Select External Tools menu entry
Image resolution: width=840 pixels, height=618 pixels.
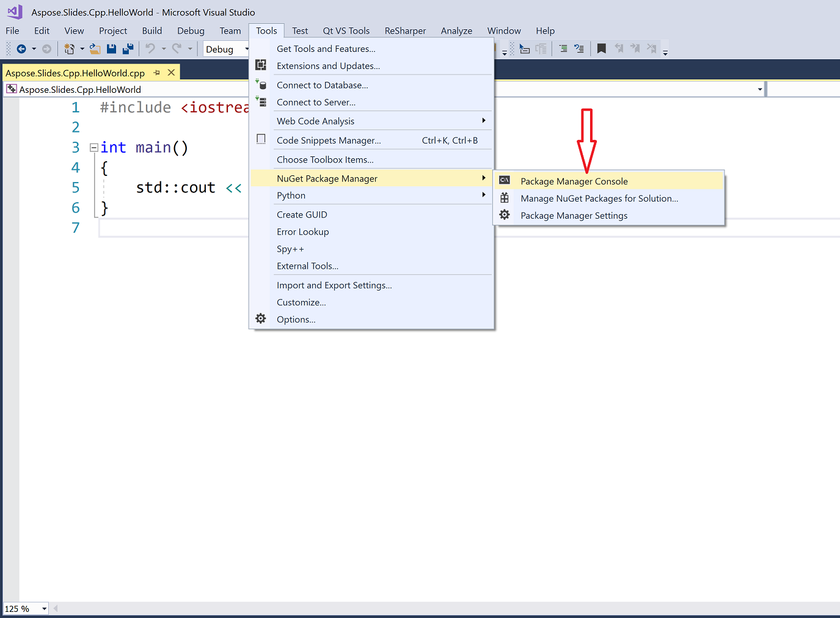(x=371, y=266)
